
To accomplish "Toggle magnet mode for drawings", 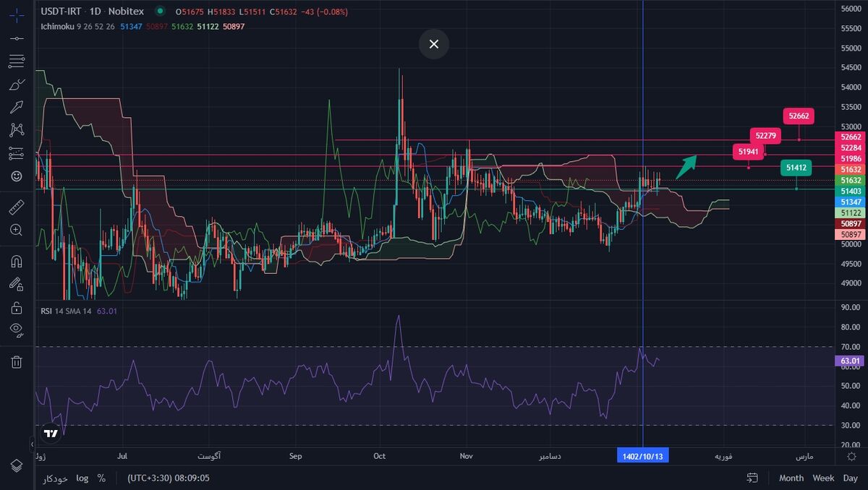I will coord(16,261).
